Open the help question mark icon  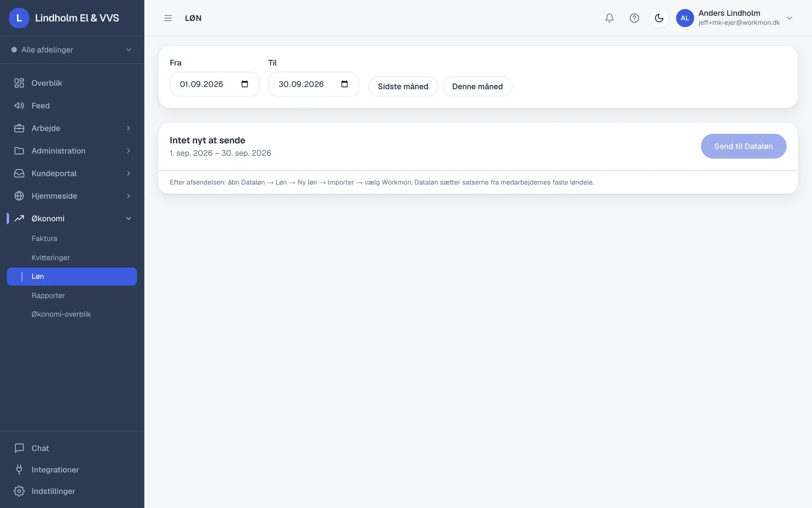click(x=634, y=18)
